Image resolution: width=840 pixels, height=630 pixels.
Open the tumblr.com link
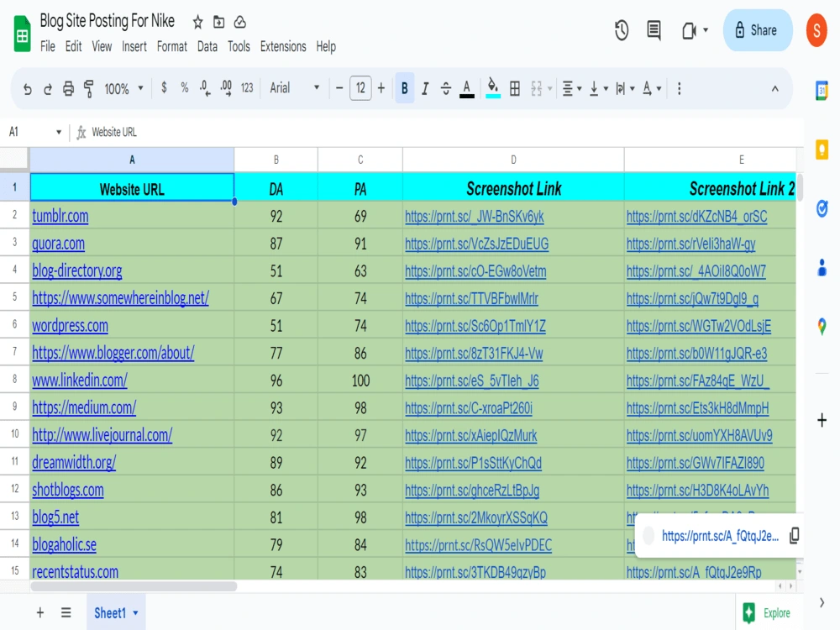coord(60,216)
